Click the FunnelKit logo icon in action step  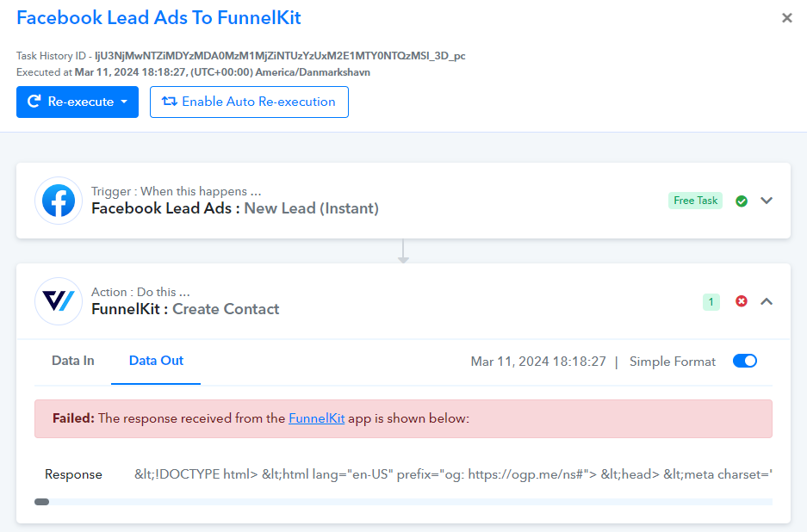pos(59,301)
